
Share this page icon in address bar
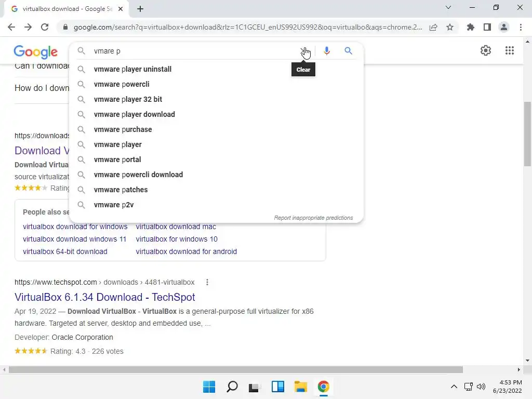(433, 27)
